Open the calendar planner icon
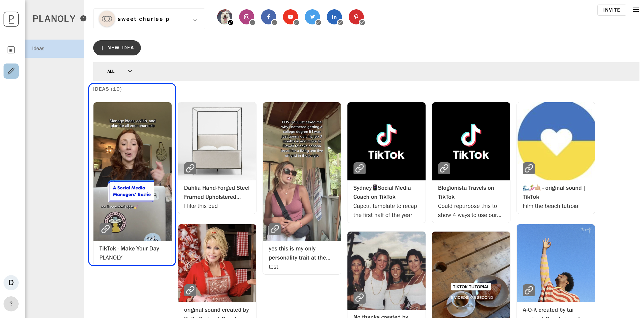This screenshot has height=318, width=644. (x=11, y=50)
